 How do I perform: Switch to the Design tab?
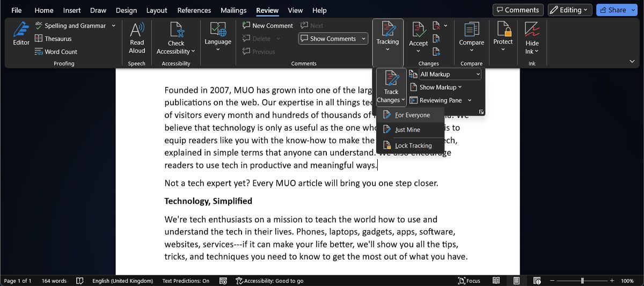126,10
